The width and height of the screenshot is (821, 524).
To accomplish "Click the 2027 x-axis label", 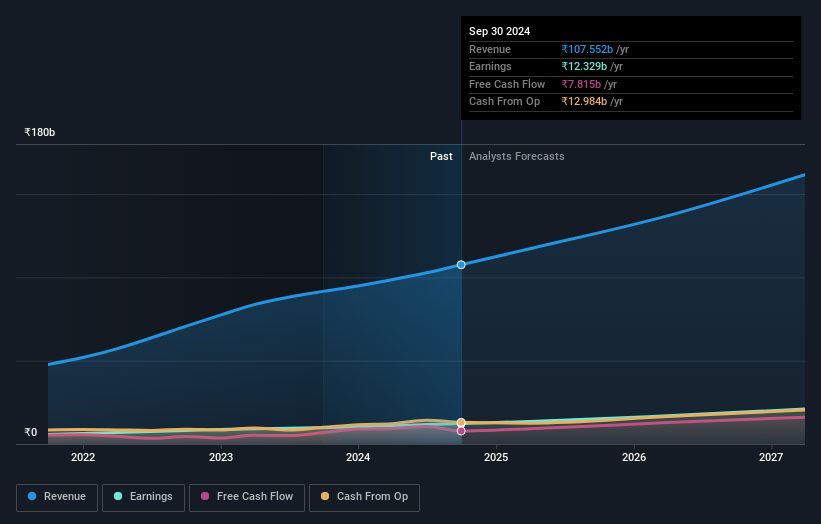I will (771, 457).
